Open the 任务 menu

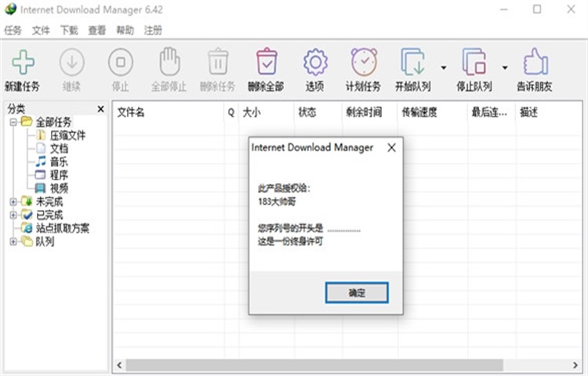click(x=13, y=30)
